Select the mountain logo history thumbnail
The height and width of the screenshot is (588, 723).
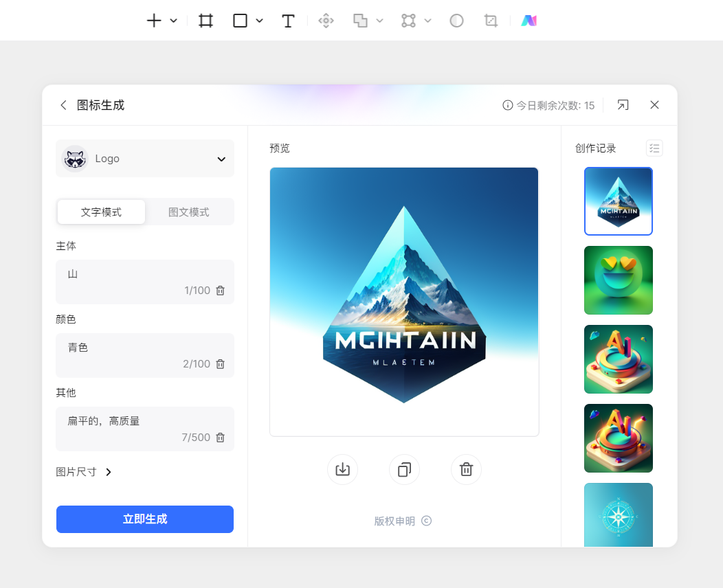tap(619, 201)
